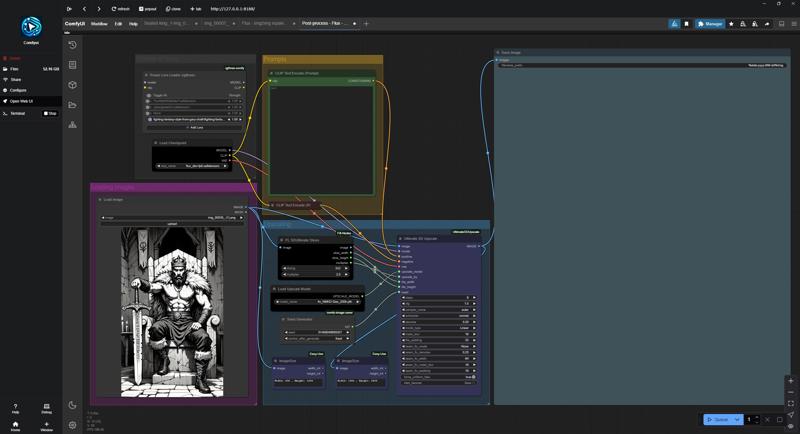Switch to the Post-process - Flux tab

pyautogui.click(x=324, y=23)
